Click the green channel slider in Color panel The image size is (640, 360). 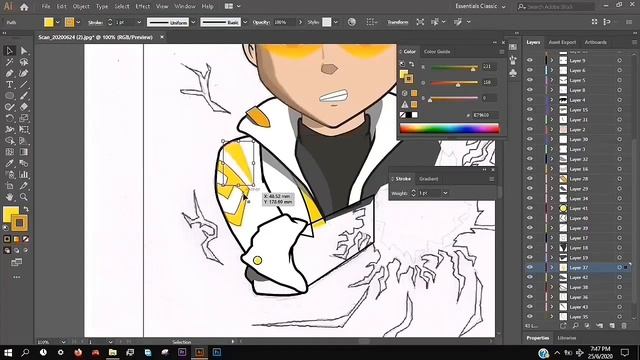(454, 83)
